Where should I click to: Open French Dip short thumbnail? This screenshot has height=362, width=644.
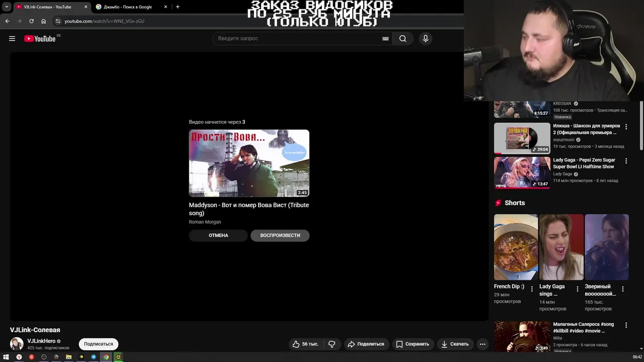click(516, 247)
